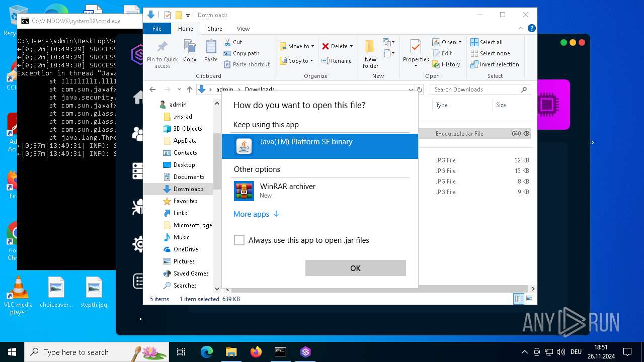Switch to the View ribbon tab
This screenshot has width=644, height=362.
[x=243, y=29]
